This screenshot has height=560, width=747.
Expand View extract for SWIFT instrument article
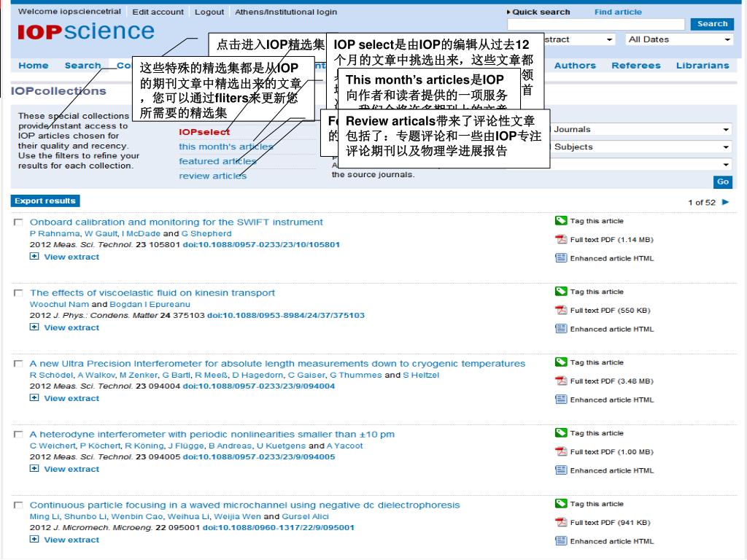pyautogui.click(x=34, y=257)
